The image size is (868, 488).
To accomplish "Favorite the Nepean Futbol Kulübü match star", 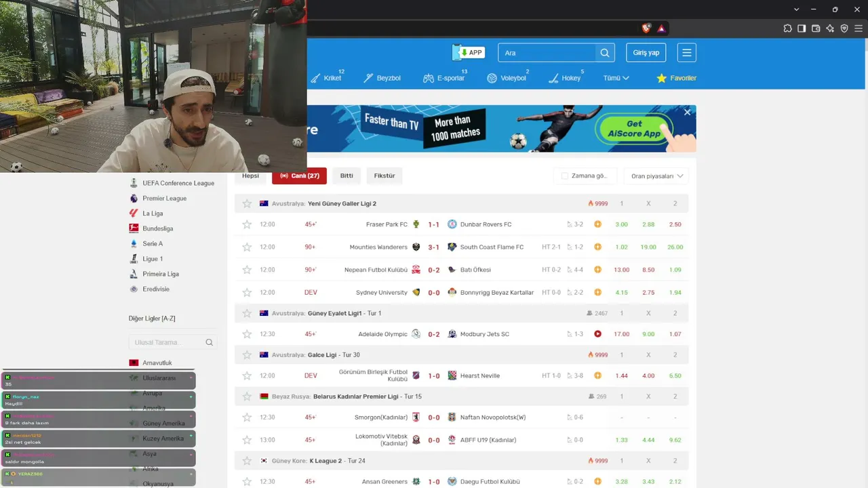I will coord(247,270).
